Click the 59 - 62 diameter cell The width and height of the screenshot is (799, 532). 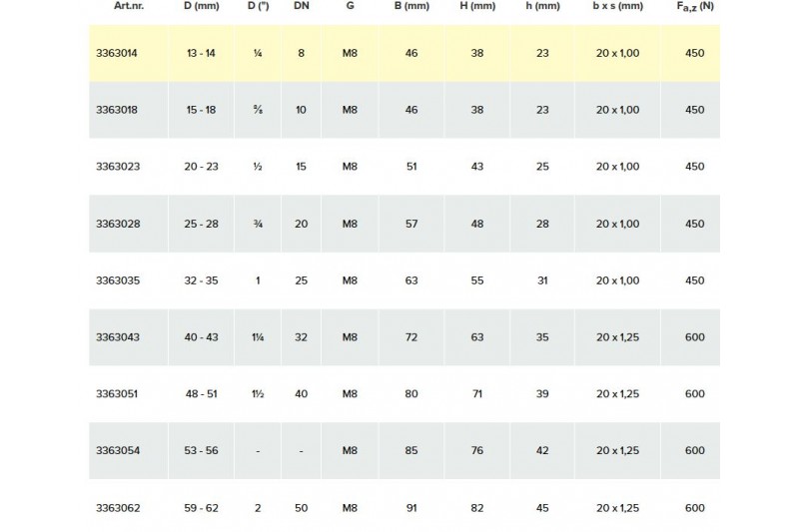pyautogui.click(x=202, y=508)
